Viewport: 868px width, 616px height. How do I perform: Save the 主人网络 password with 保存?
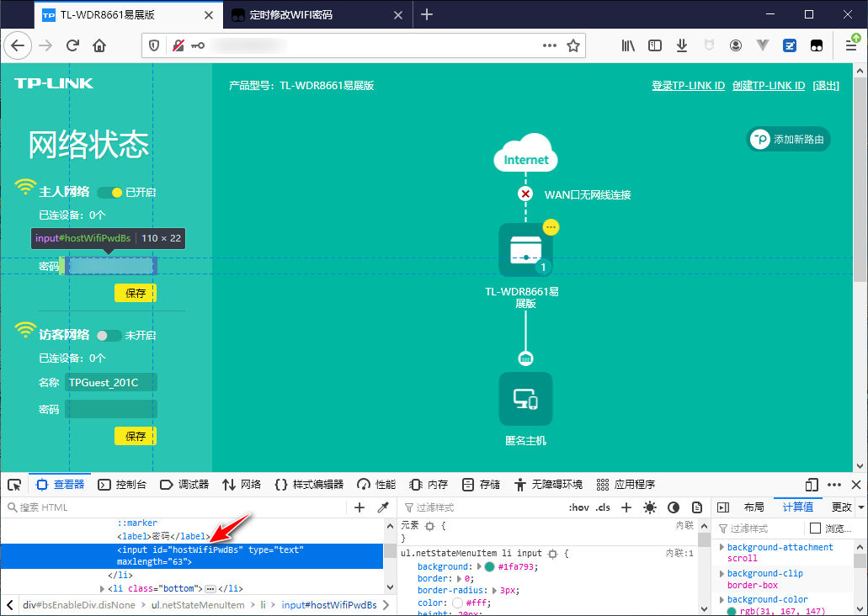[136, 293]
